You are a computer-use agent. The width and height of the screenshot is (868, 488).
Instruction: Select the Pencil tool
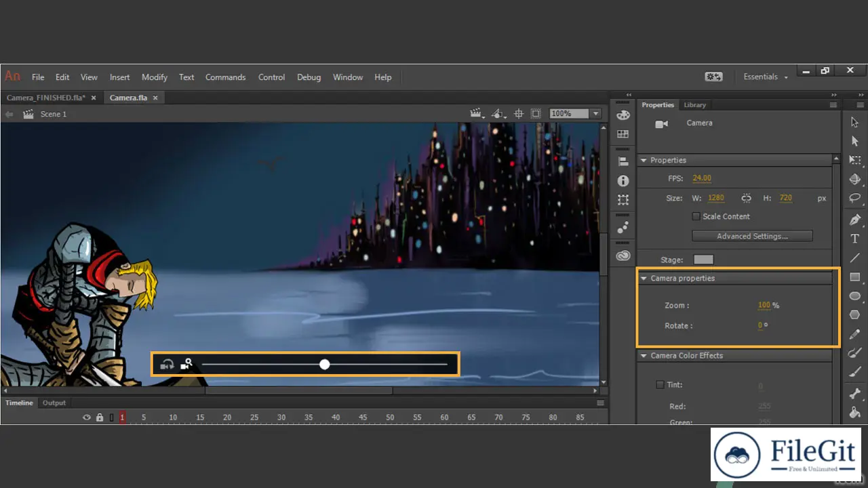855,334
